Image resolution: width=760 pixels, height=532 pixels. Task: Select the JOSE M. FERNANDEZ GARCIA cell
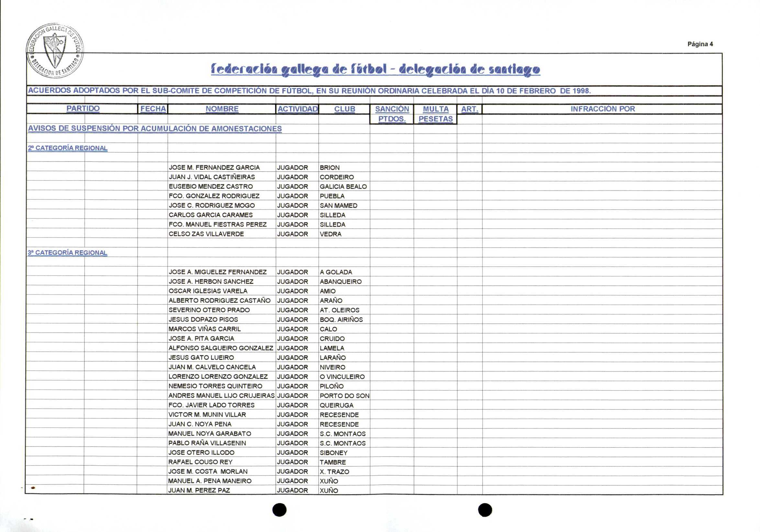pyautogui.click(x=214, y=167)
